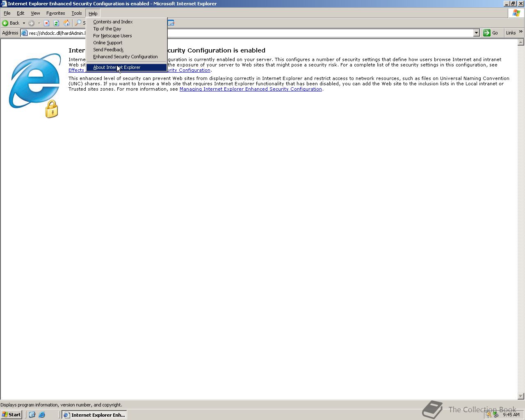Open the Back history dropdown arrow
This screenshot has width=525, height=420.
pyautogui.click(x=24, y=23)
